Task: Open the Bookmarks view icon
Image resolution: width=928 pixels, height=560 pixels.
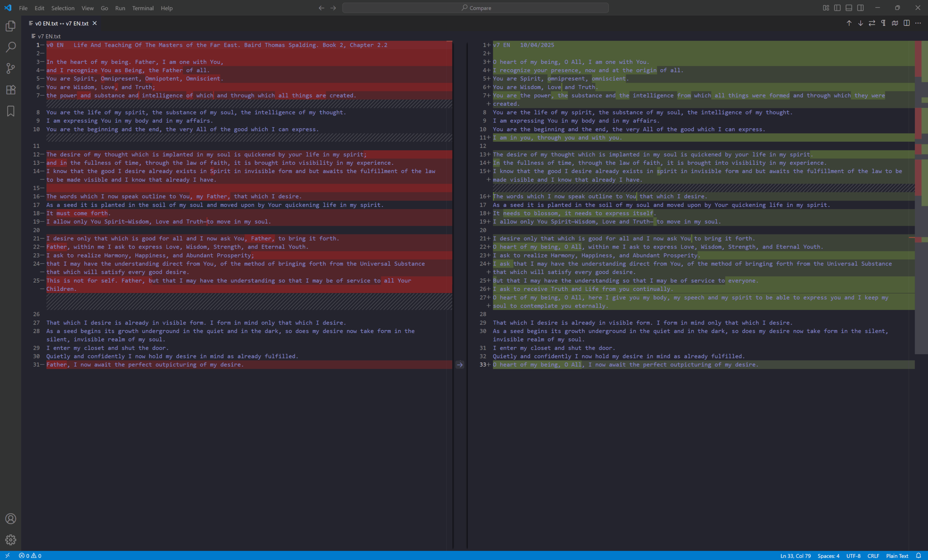Action: [x=11, y=111]
